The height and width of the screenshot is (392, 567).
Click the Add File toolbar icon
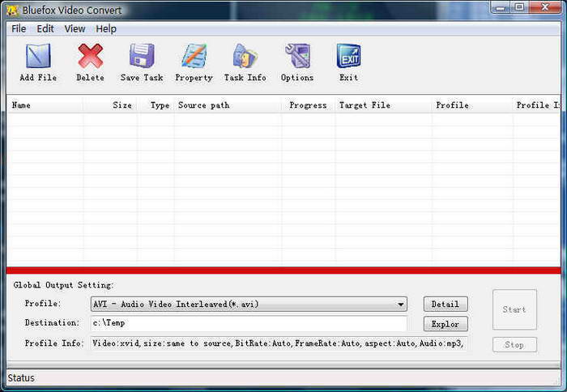38,56
